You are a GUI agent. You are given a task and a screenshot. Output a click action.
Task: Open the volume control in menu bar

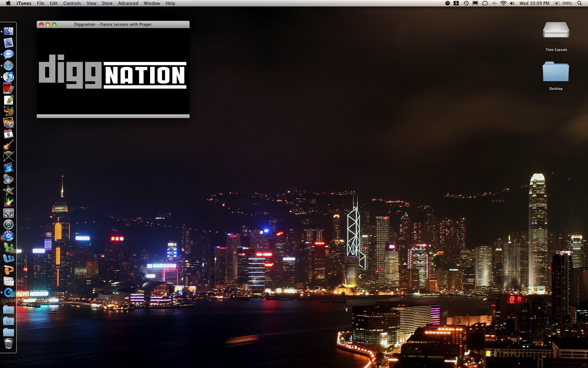coord(512,3)
